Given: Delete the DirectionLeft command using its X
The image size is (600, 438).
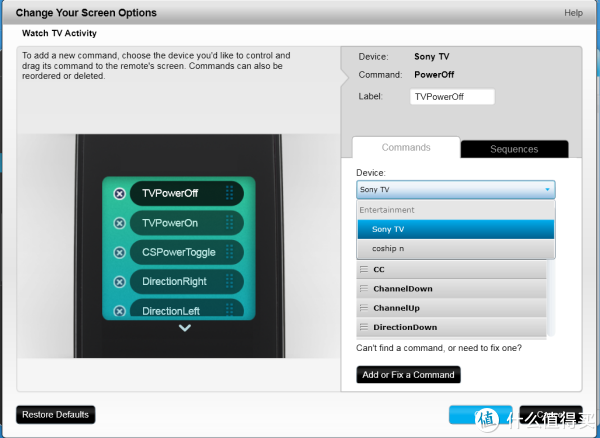Looking at the screenshot, I should [120, 311].
